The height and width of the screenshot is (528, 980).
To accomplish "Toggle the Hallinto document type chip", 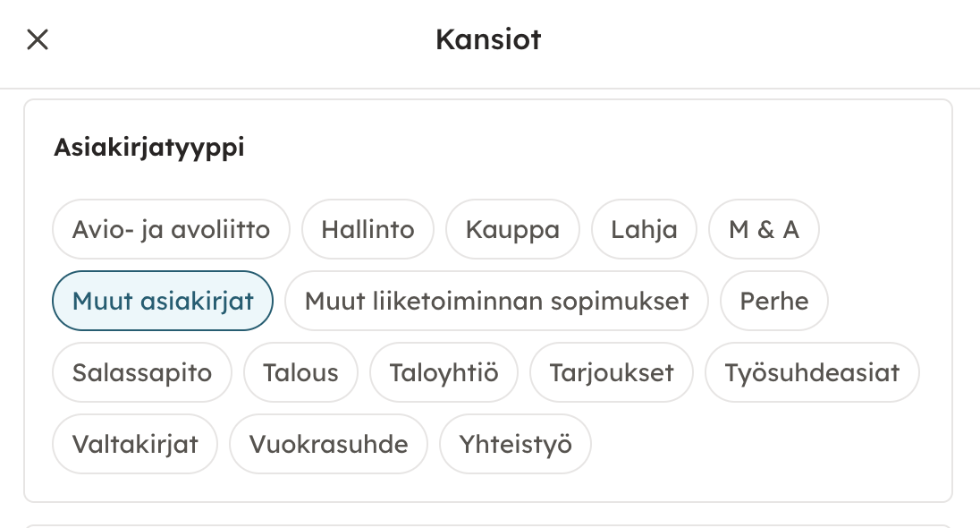I will 367,230.
